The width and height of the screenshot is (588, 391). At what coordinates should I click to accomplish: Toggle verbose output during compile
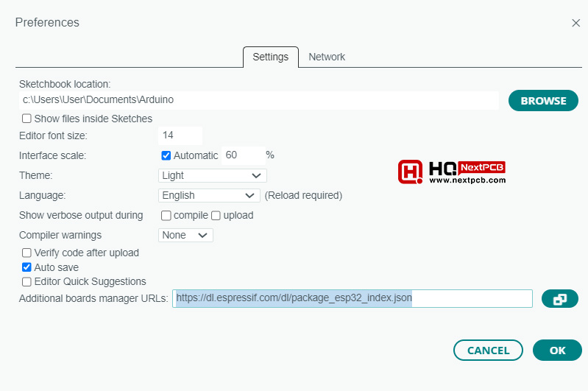click(166, 216)
